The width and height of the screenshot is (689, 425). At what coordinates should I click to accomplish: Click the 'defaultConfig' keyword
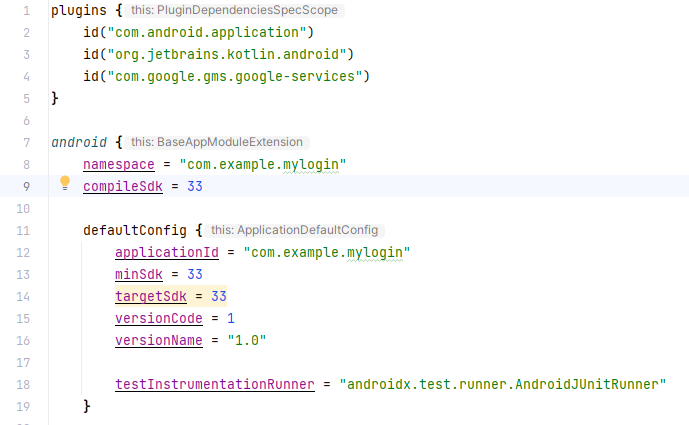pyautogui.click(x=135, y=230)
